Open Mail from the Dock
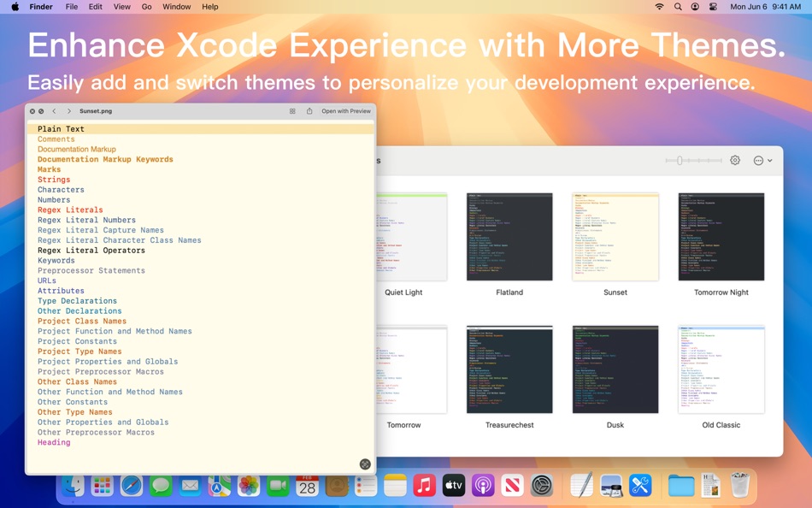 (190, 486)
